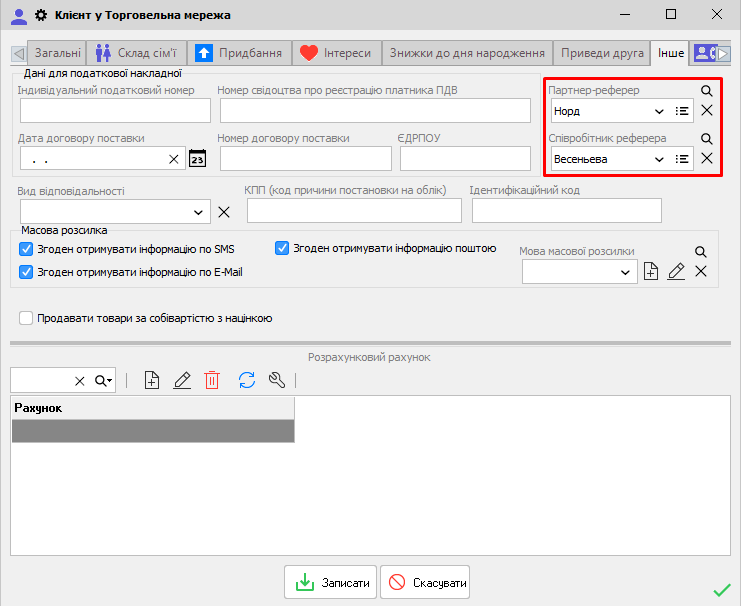Edit the Мова масової розсилки entry
This screenshot has width=741, height=606.
coord(676,271)
